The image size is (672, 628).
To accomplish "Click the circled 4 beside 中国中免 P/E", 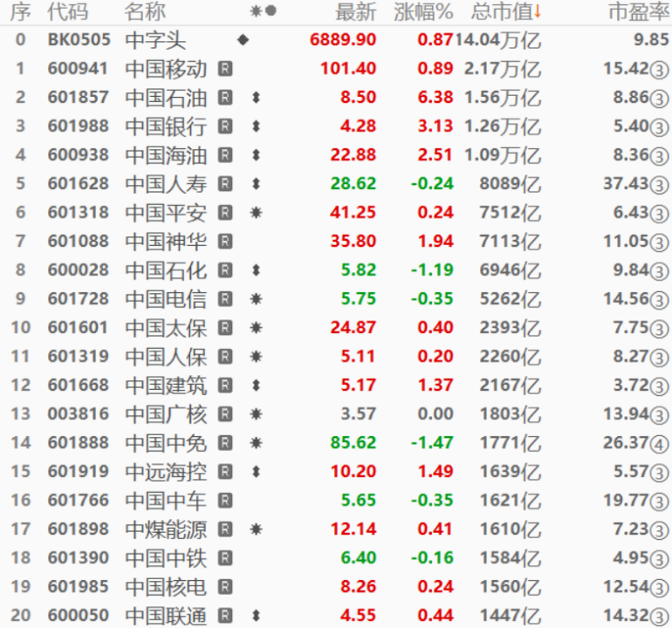I will pos(659,444).
